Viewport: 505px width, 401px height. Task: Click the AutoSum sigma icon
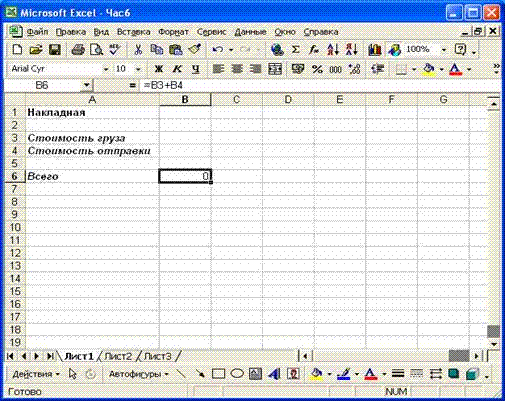(x=295, y=50)
